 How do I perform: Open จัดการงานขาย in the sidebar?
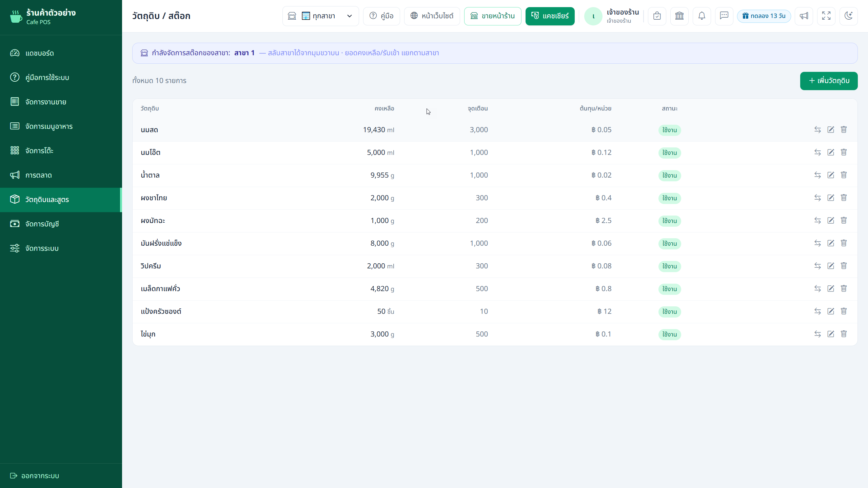click(61, 102)
